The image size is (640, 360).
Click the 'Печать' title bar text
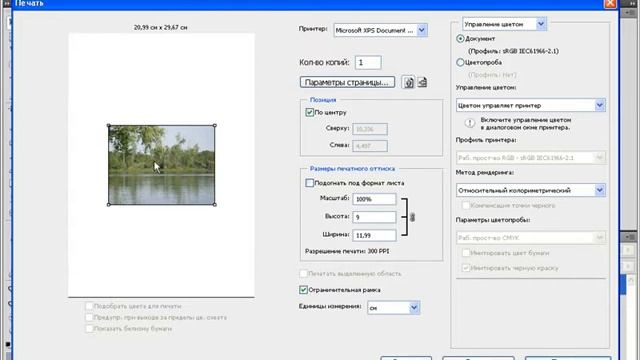coord(29,3)
